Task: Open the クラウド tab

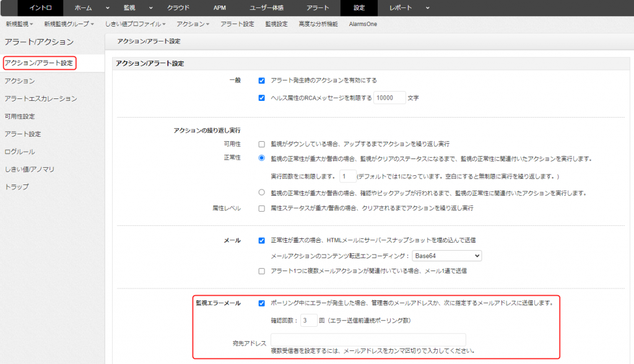Action: coord(178,7)
